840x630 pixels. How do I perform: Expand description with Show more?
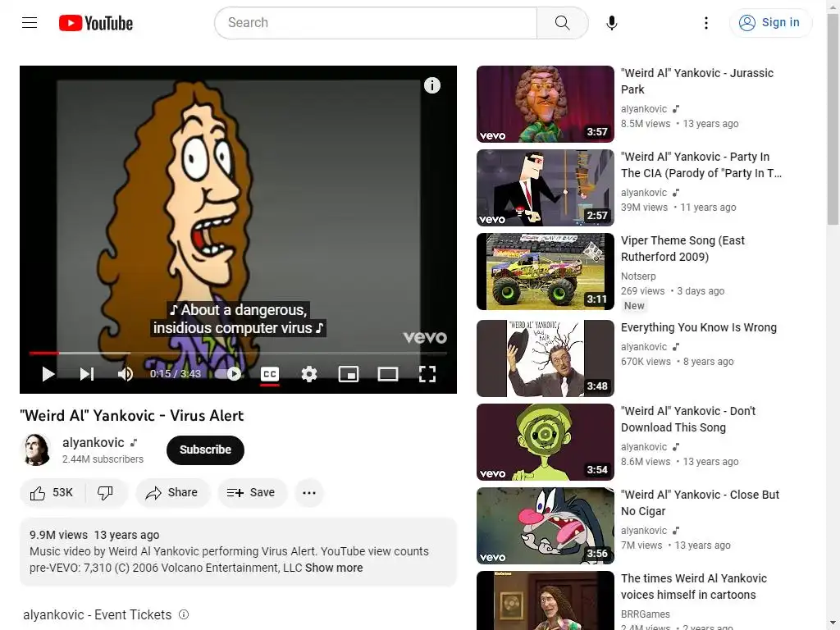334,568
